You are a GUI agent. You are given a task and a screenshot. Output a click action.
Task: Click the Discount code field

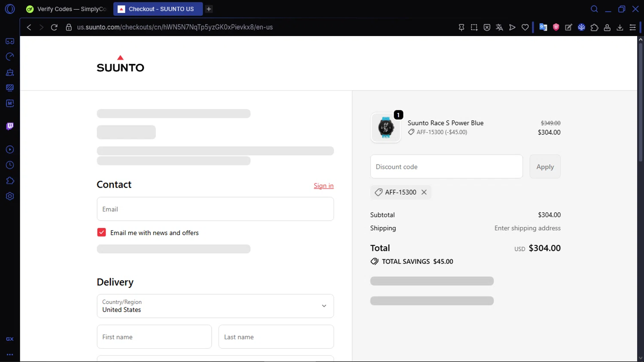coord(447,167)
